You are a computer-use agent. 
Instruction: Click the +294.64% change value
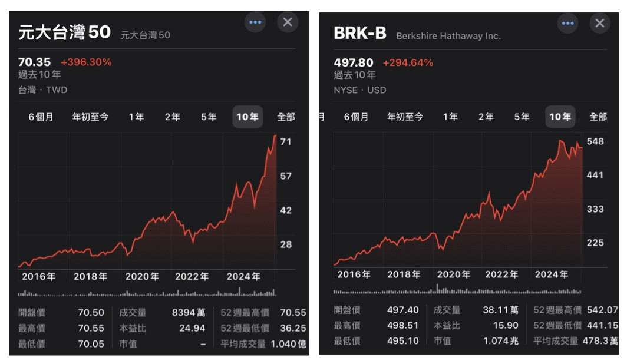pos(408,63)
